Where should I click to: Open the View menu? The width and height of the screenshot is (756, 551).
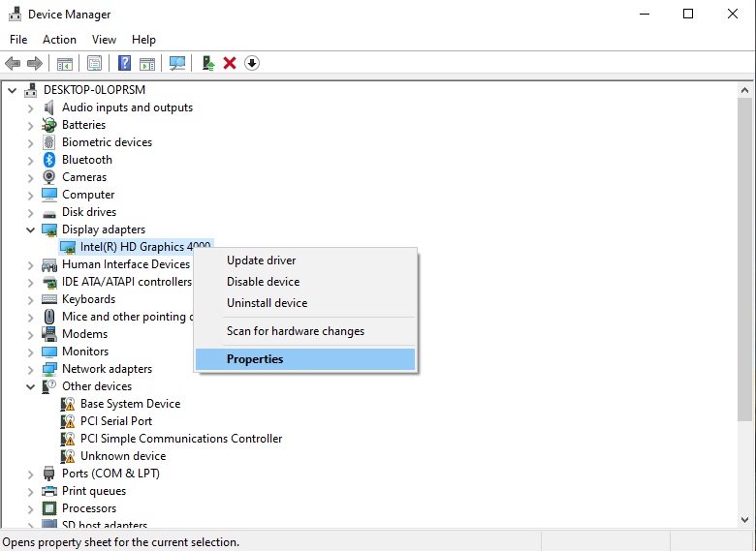point(104,40)
